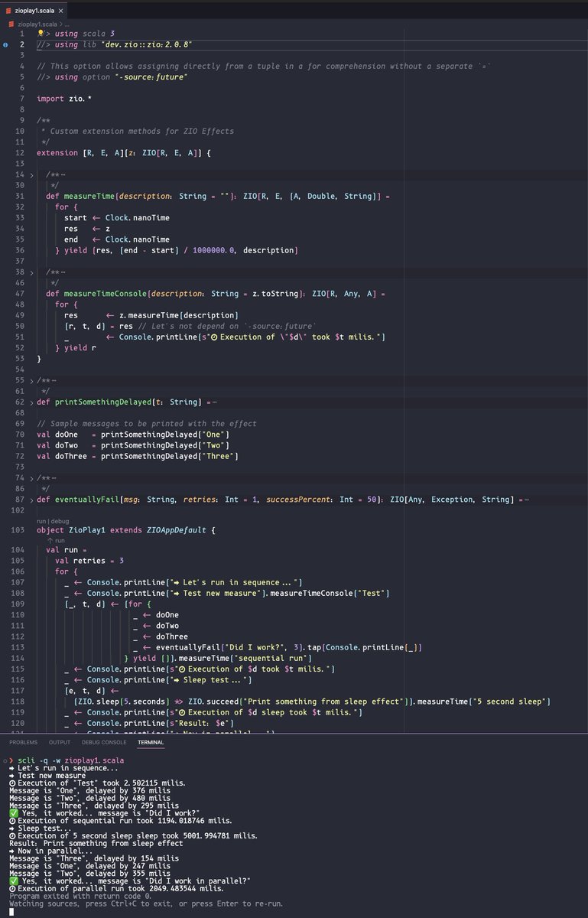Screen dimensions: 588x918
Task: Click line number 31 in the gutter
Action: [19, 196]
